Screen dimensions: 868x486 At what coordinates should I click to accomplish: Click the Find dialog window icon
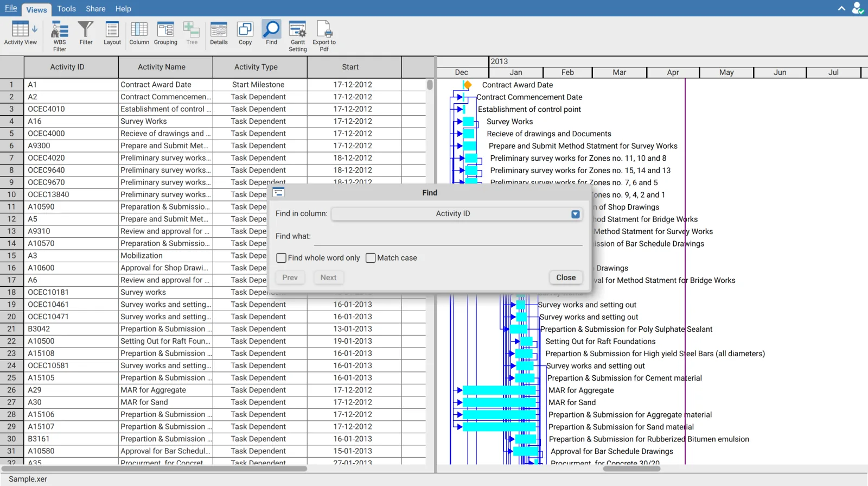[x=279, y=192]
